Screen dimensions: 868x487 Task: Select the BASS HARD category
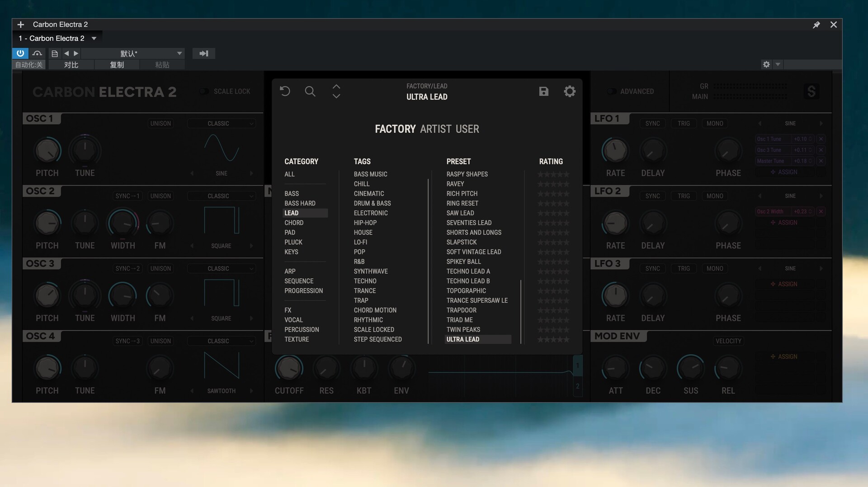[x=300, y=203]
